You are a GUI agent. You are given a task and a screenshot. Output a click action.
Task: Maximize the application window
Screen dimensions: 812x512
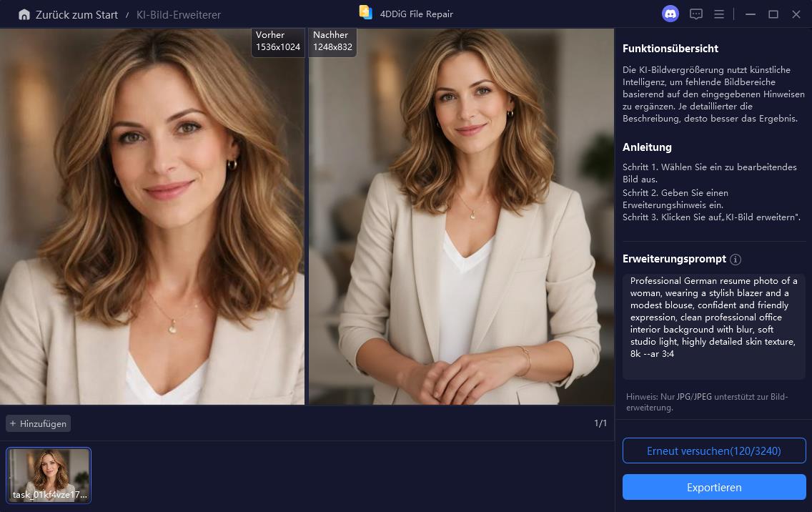pos(773,14)
